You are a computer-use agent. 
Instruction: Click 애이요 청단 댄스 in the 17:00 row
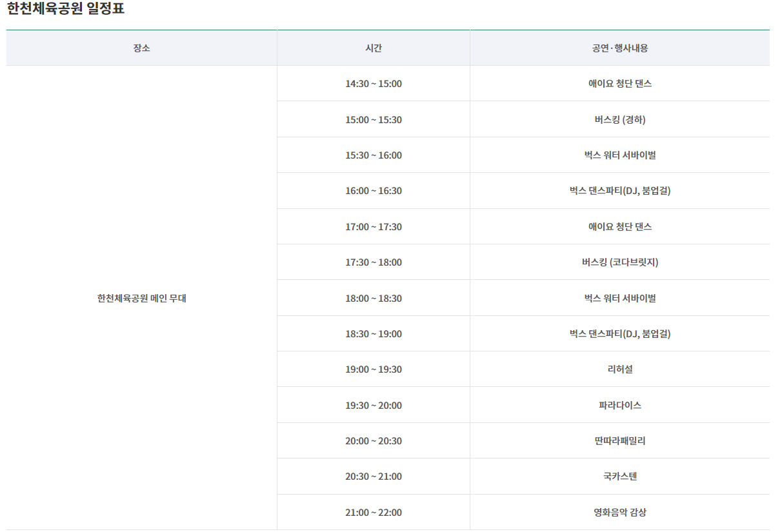620,226
